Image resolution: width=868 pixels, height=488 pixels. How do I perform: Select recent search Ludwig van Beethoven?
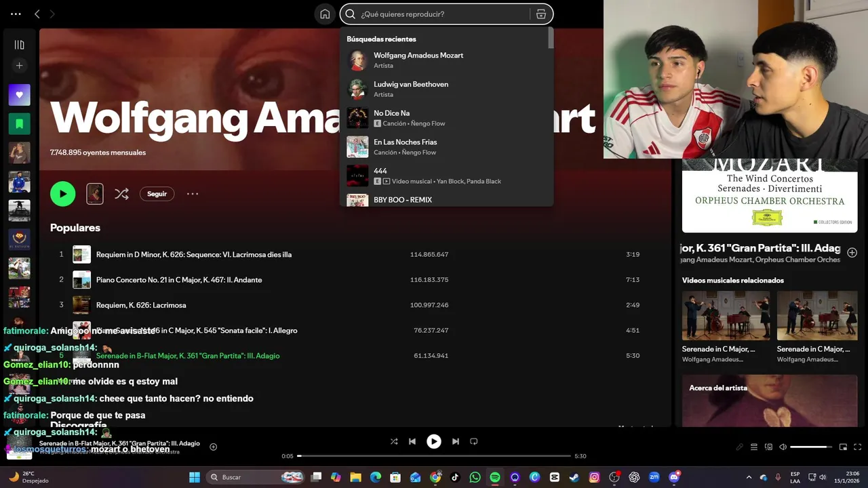pos(446,89)
